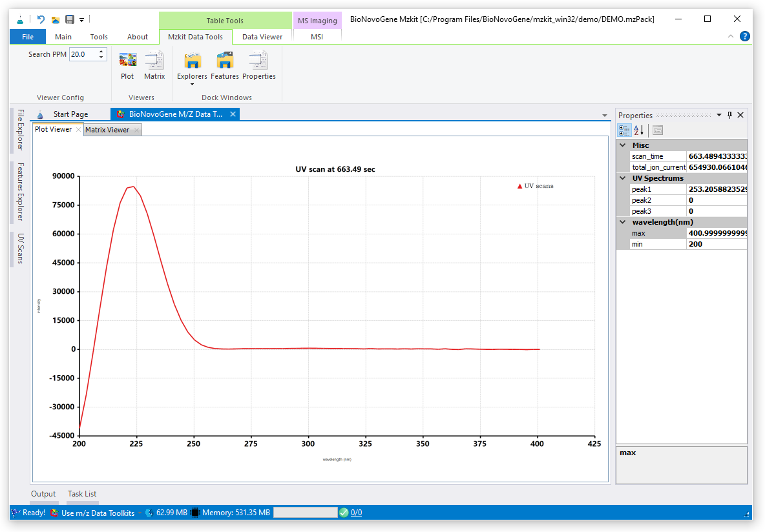The height and width of the screenshot is (532, 765).
Task: Open the File menu
Action: (x=28, y=37)
